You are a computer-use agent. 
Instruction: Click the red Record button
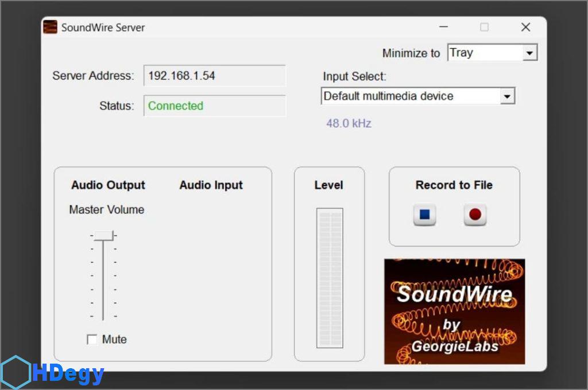click(x=475, y=215)
